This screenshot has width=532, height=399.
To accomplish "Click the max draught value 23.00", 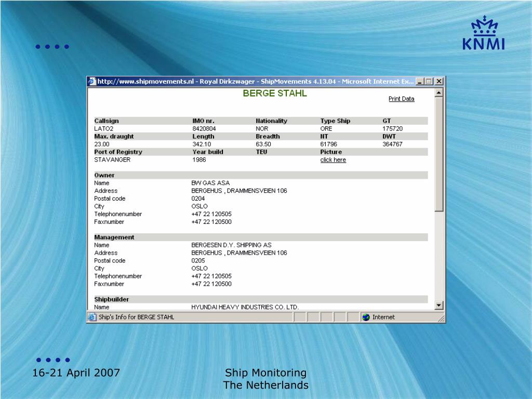I will (102, 144).
